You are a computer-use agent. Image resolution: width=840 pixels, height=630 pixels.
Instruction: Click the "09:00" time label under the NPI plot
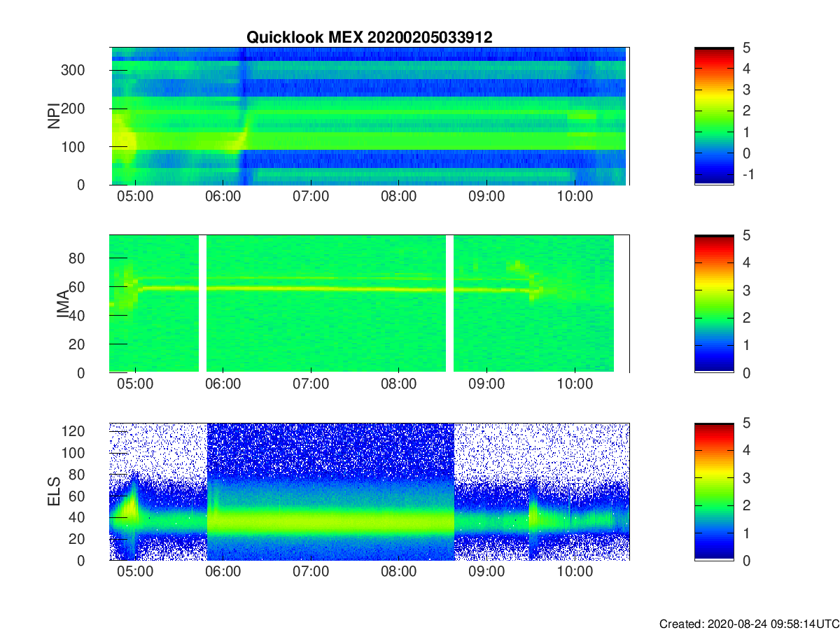pos(486,196)
